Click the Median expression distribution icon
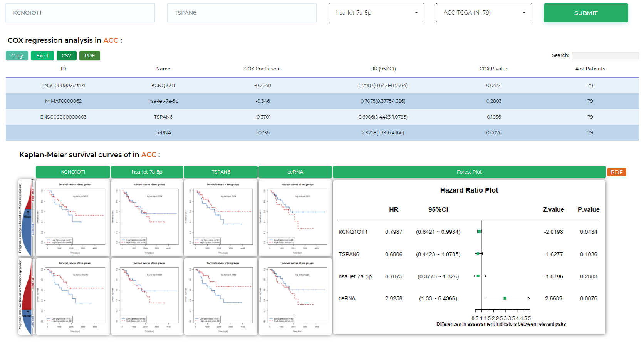The height and width of the screenshot is (360, 644). (x=27, y=296)
